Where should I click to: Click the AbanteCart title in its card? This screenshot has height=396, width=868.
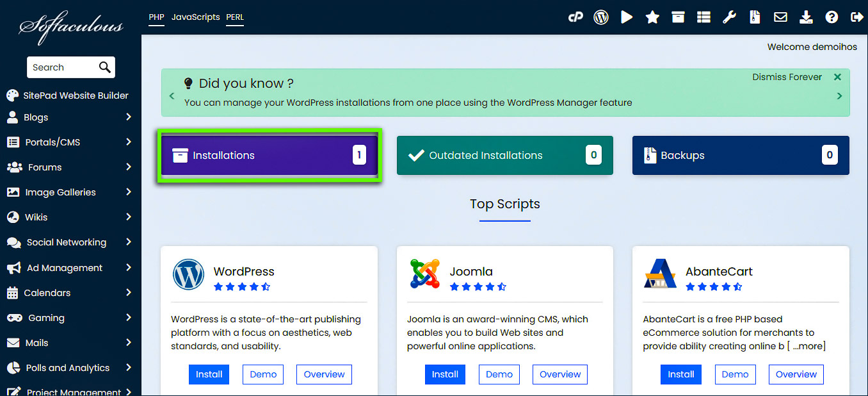coord(719,272)
